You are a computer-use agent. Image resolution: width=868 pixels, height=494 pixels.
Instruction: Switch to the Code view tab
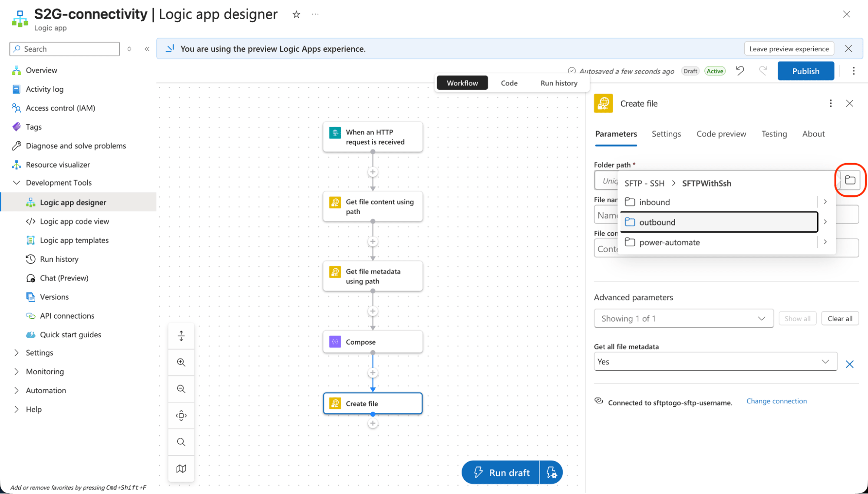509,83
